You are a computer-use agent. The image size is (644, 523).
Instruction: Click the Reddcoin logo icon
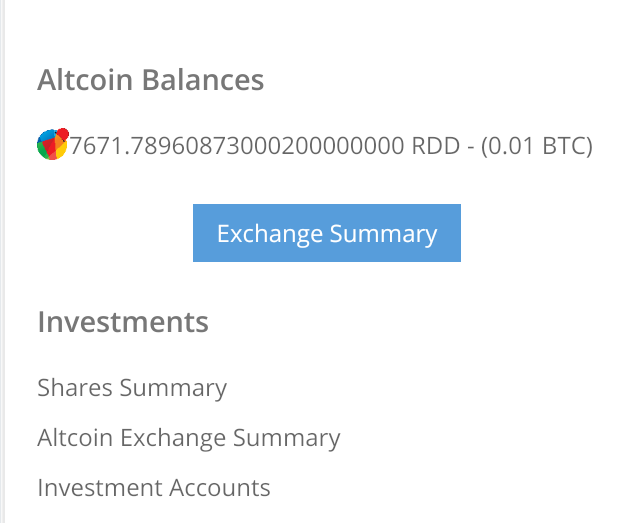(53, 144)
